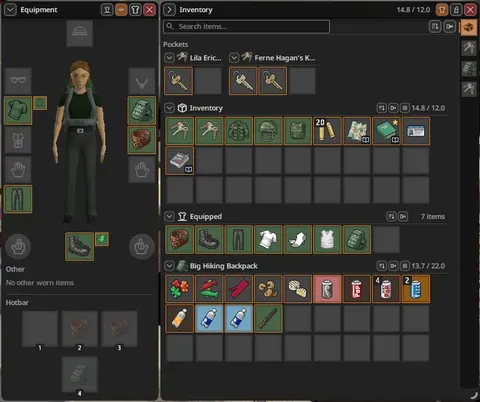480x402 pixels.
Task: Select the camo military helmet item
Action: (268, 131)
